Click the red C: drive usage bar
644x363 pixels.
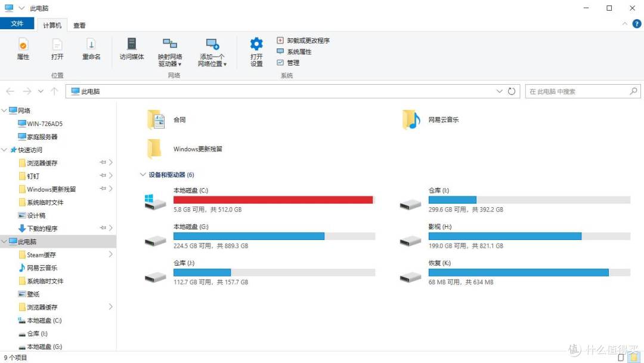tap(274, 200)
